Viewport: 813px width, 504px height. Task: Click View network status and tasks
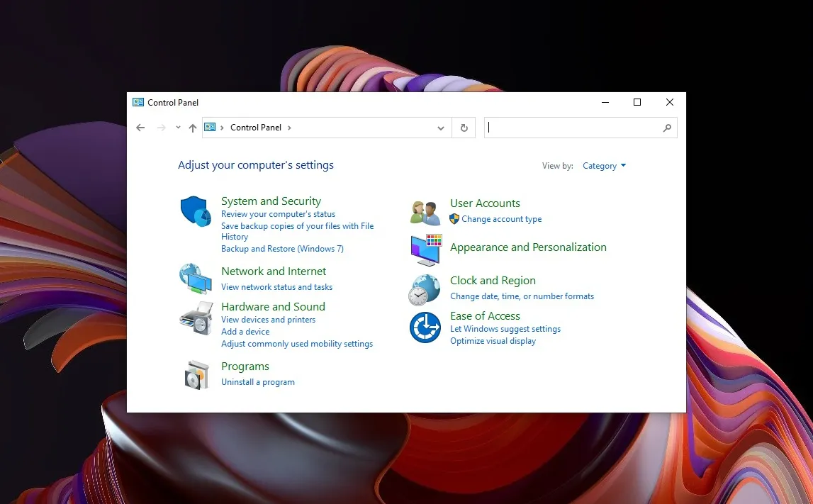[x=276, y=287]
